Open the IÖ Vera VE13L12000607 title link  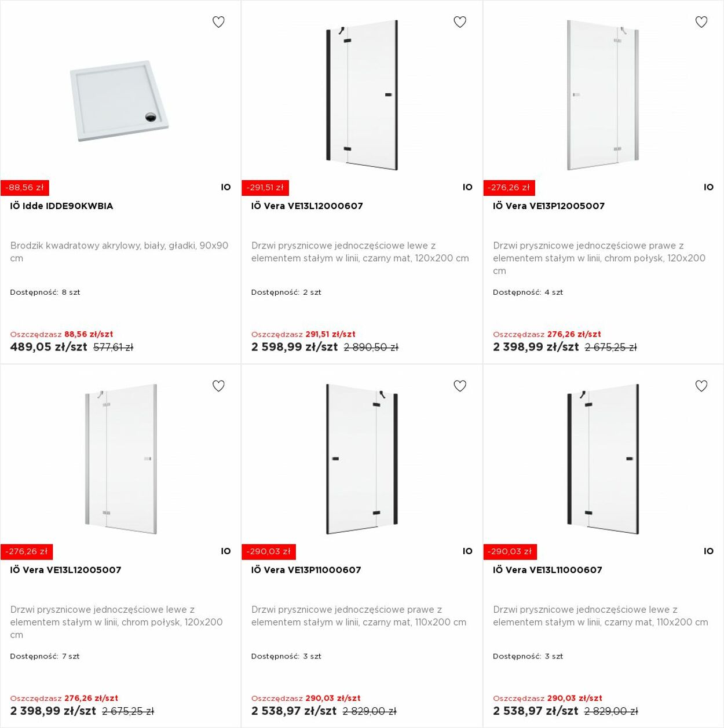[x=307, y=206]
